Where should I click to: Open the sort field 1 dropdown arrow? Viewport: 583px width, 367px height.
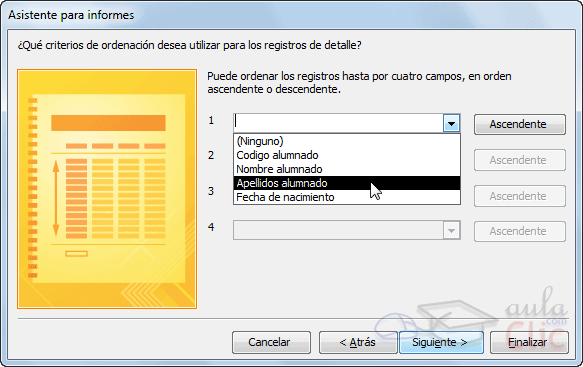tap(451, 123)
